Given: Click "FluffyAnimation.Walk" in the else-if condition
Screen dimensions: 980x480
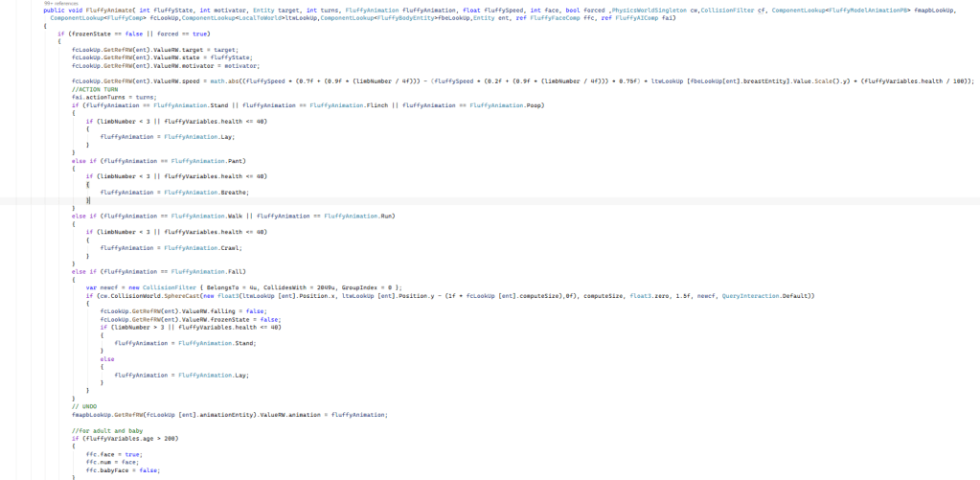Looking at the screenshot, I should click(208, 217).
